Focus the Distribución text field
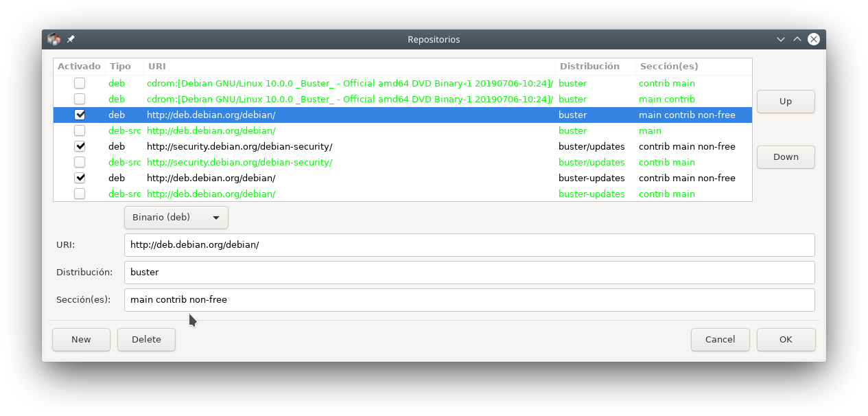868x416 pixels. click(469, 272)
